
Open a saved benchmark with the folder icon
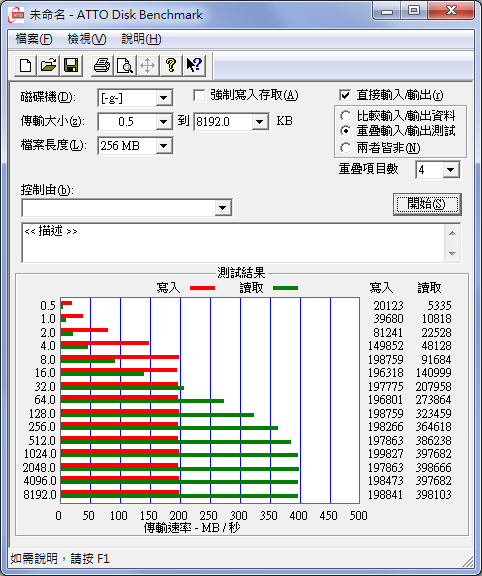pos(48,65)
